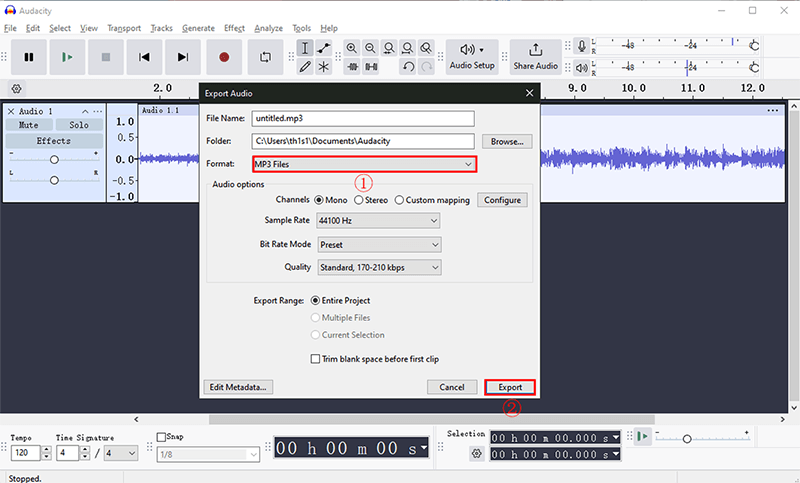Expand the Format dropdown showing MP3 Files
The image size is (800, 483).
point(364,164)
